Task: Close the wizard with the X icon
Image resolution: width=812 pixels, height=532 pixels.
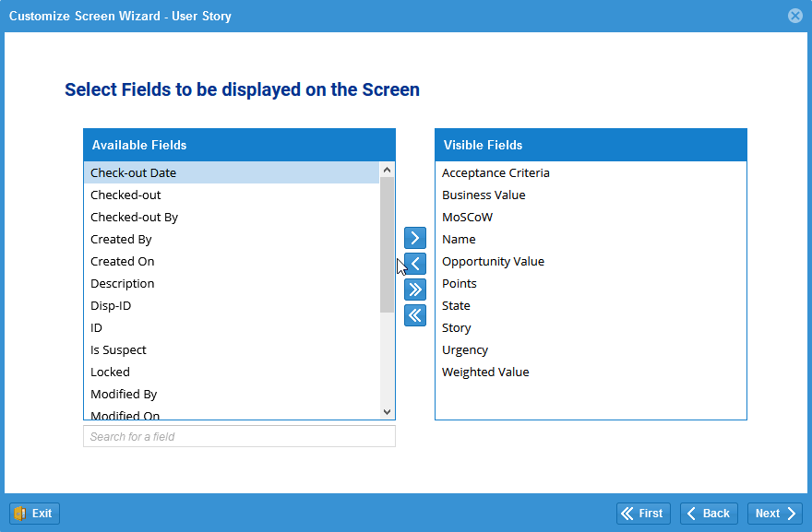Action: (x=795, y=16)
